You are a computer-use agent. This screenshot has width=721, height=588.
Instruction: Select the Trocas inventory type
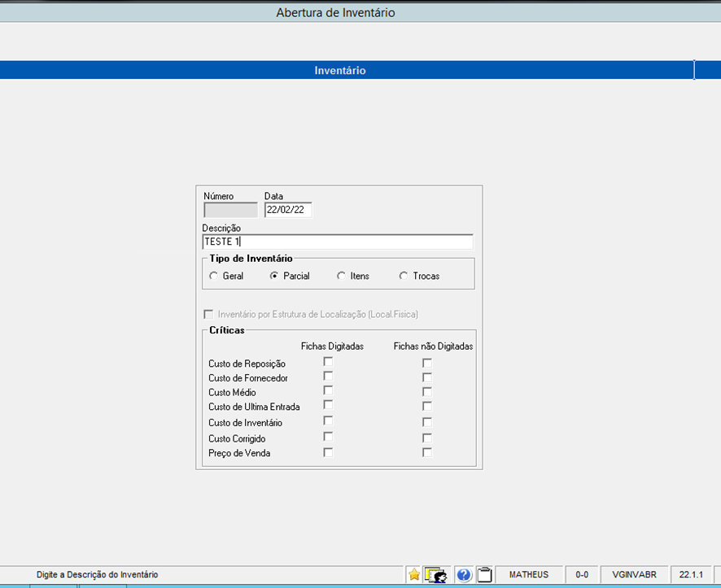click(x=404, y=276)
